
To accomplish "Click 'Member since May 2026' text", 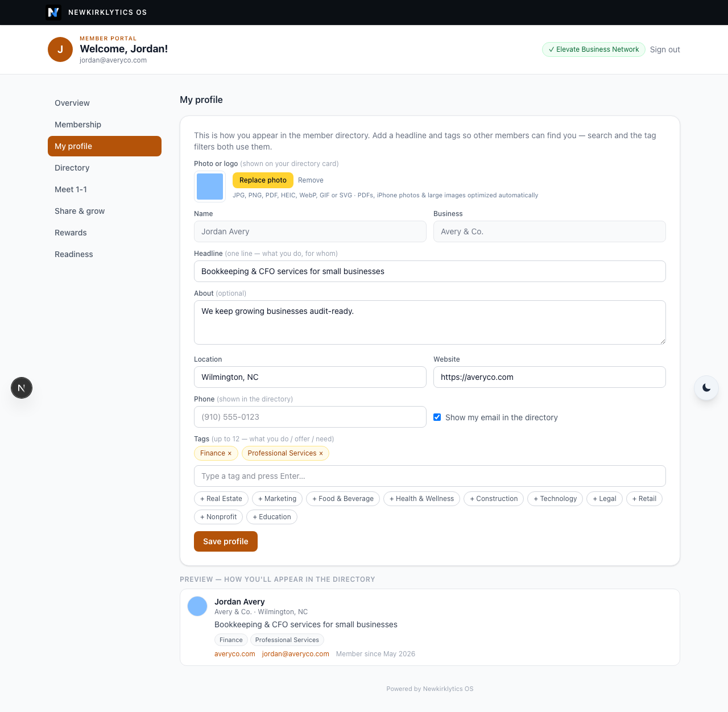I will pyautogui.click(x=375, y=654).
